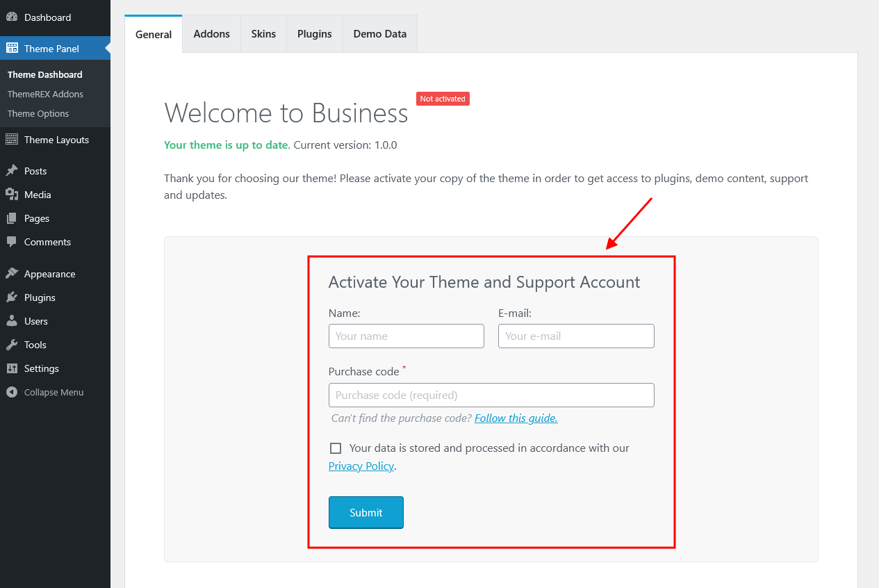Tick the data processing consent checkbox
This screenshot has height=588, width=879.
click(336, 448)
